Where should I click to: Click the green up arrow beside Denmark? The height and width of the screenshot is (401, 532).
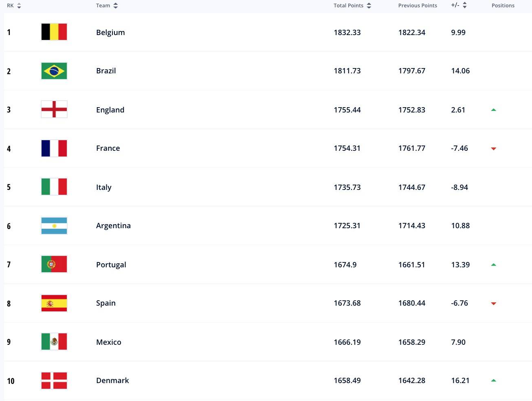point(493,380)
